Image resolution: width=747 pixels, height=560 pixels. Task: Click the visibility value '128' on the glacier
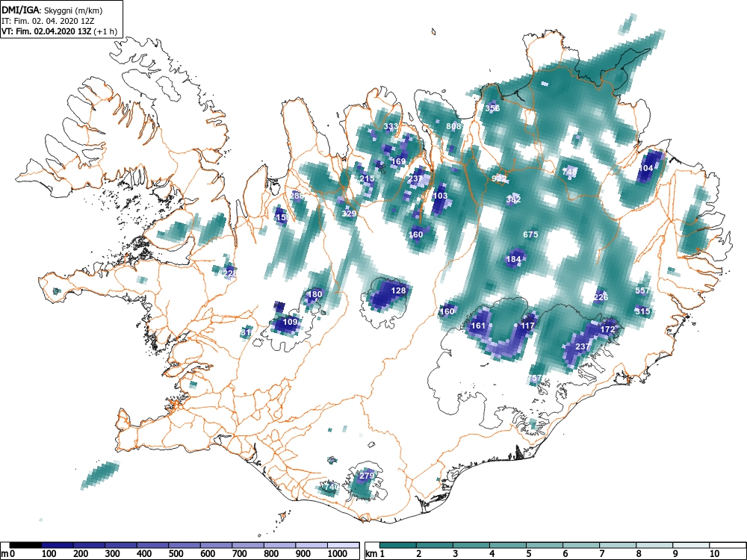click(x=398, y=290)
